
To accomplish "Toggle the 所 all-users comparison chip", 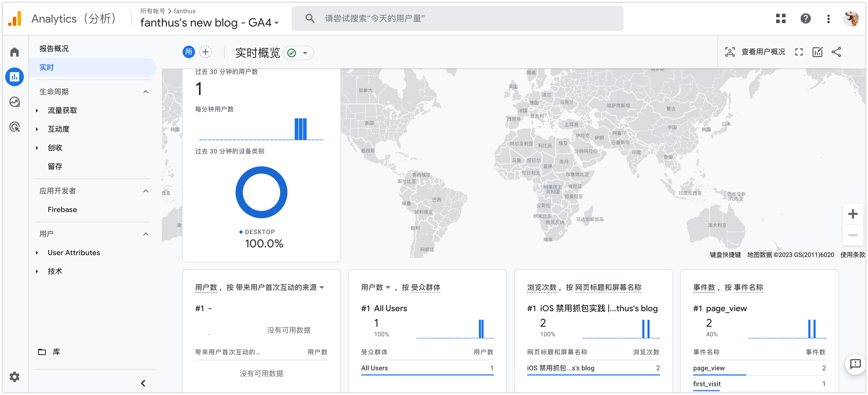I will (x=189, y=52).
